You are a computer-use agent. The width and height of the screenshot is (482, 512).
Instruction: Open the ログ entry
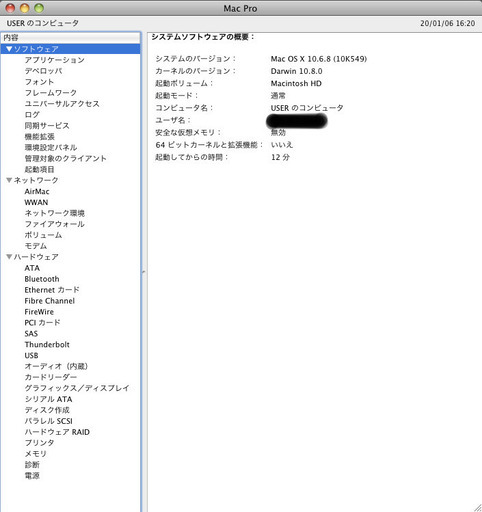pos(32,115)
